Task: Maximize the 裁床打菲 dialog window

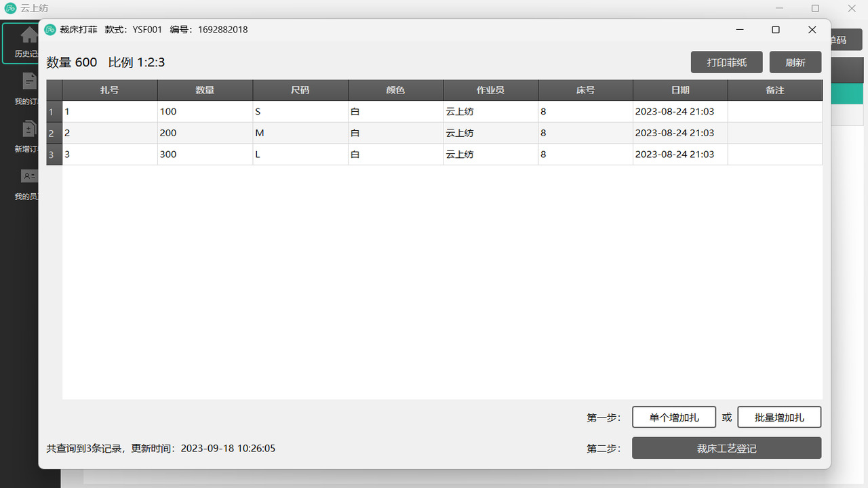Action: 776,30
